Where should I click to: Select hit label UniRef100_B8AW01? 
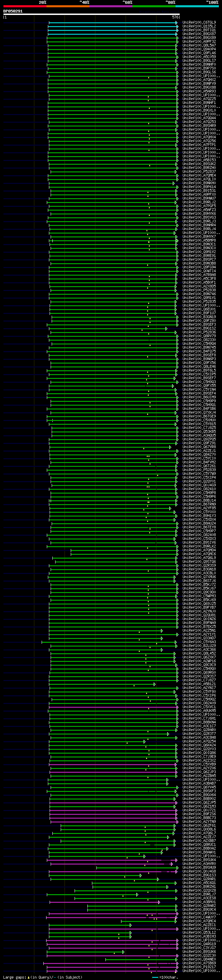click(199, 852)
